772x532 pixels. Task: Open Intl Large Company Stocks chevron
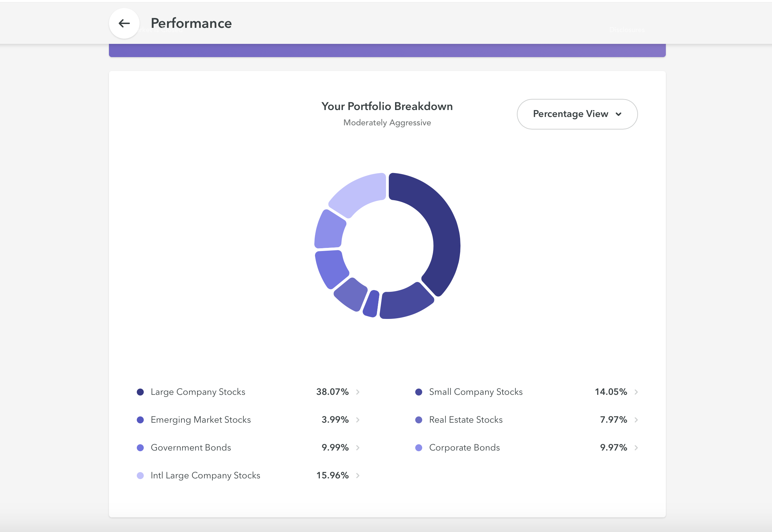(x=358, y=476)
